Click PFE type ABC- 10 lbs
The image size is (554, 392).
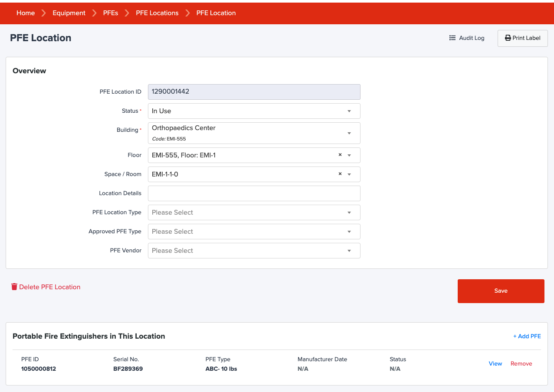pos(221,369)
